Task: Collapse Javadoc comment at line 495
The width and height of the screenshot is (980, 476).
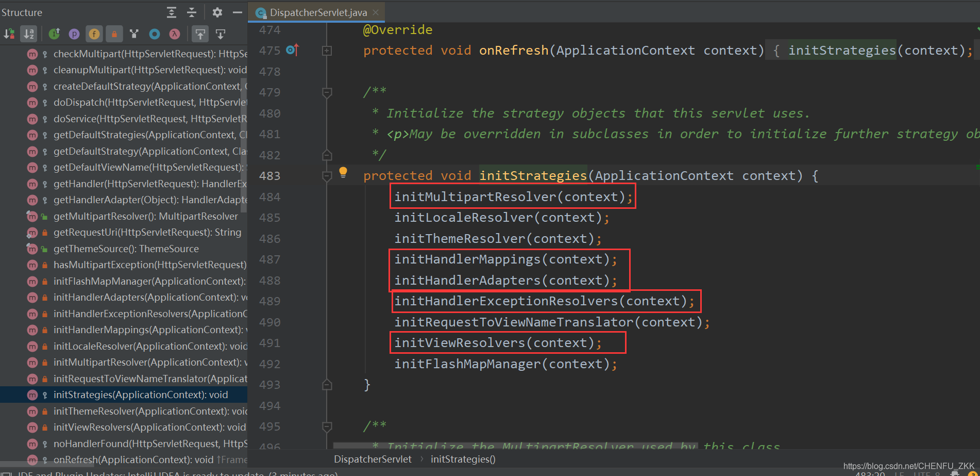Action: [x=327, y=426]
